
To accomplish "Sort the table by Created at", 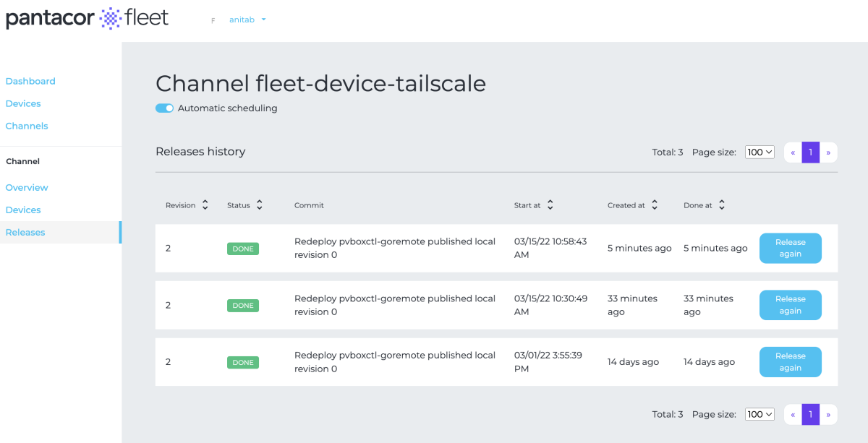I will (x=655, y=205).
